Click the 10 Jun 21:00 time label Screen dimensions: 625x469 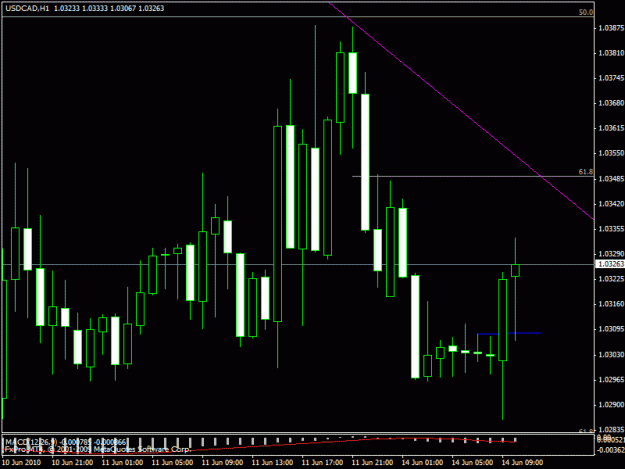click(73, 463)
